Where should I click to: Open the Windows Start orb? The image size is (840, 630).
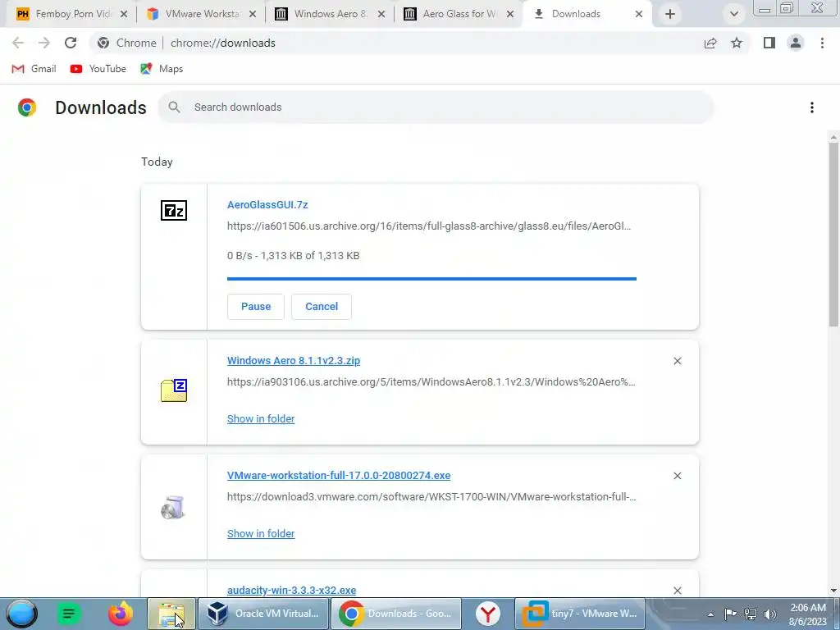(21, 614)
